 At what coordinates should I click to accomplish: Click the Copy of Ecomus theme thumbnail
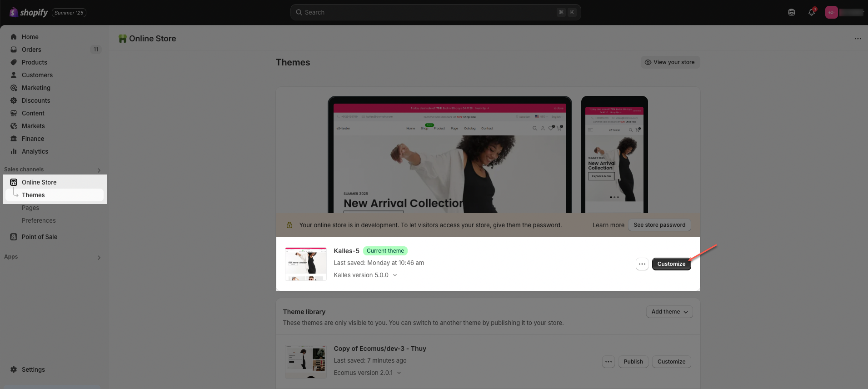(306, 362)
